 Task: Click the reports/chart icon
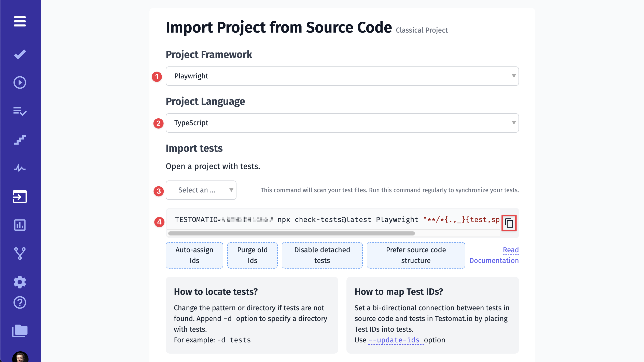[20, 225]
